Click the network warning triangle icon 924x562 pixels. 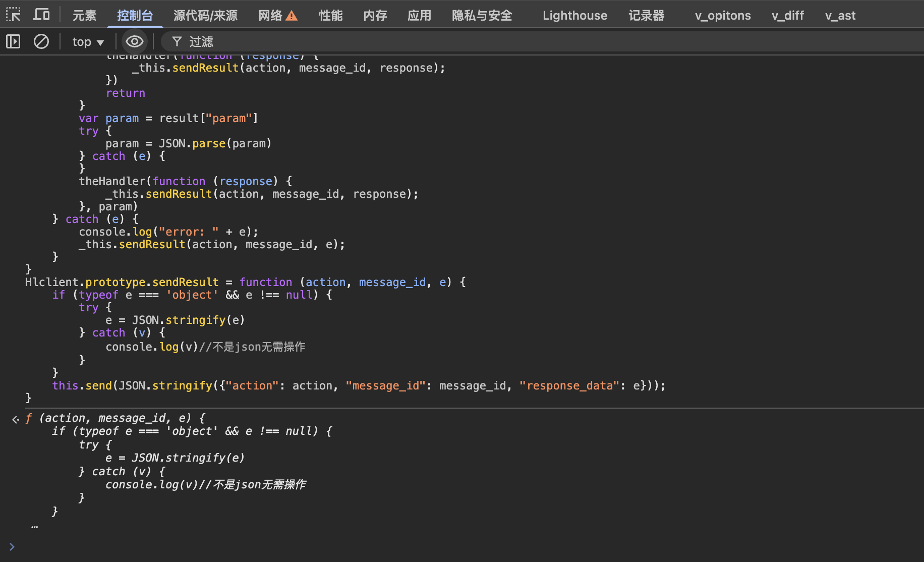[x=292, y=16]
